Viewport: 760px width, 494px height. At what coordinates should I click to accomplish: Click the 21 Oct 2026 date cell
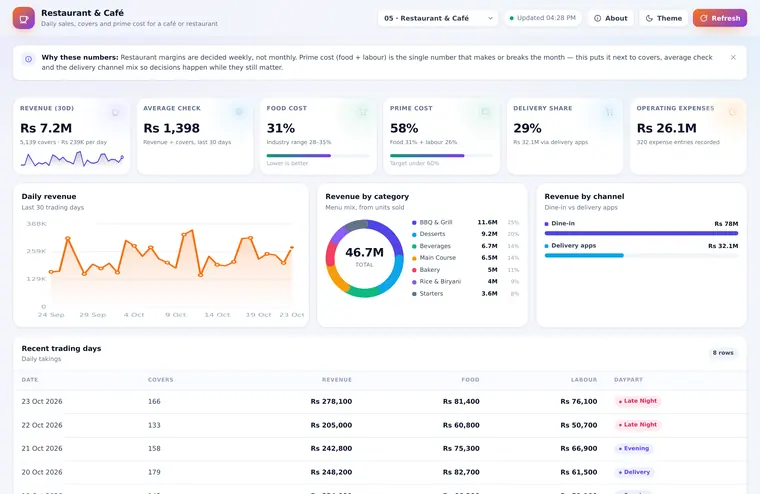pyautogui.click(x=42, y=448)
